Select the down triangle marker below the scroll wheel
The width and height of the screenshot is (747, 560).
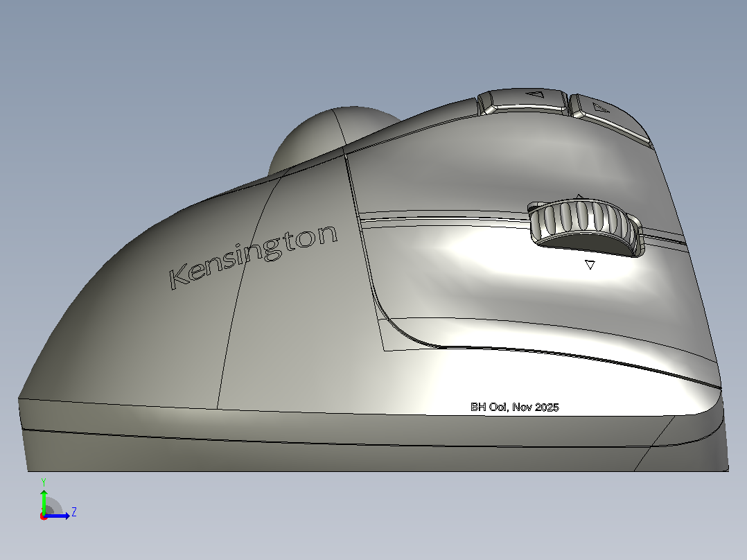(590, 265)
